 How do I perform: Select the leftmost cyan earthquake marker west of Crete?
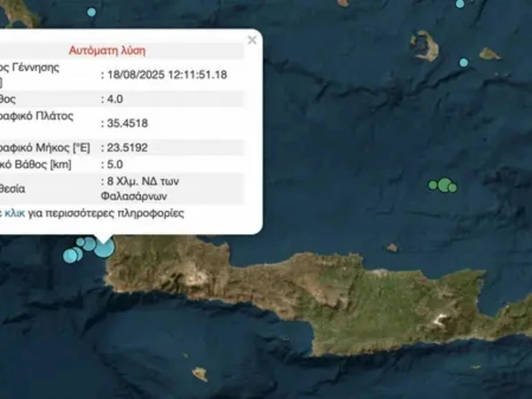(x=70, y=256)
